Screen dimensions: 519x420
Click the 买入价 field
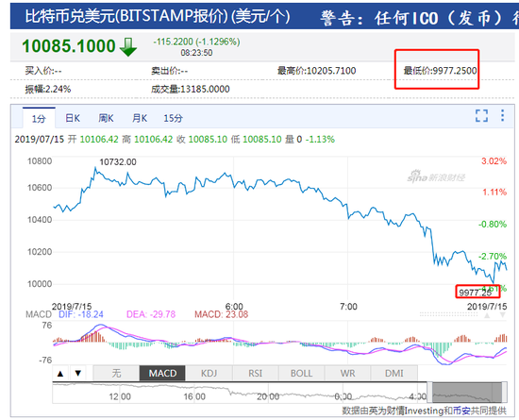tap(43, 71)
